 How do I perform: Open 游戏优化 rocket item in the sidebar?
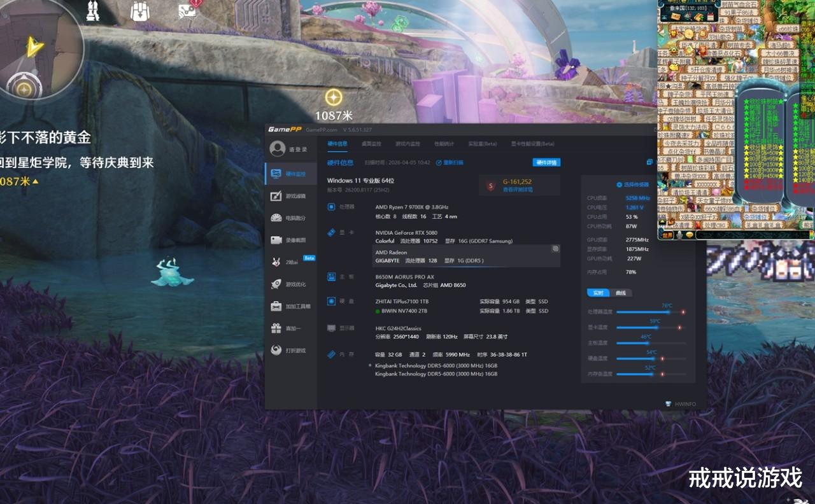click(x=291, y=284)
